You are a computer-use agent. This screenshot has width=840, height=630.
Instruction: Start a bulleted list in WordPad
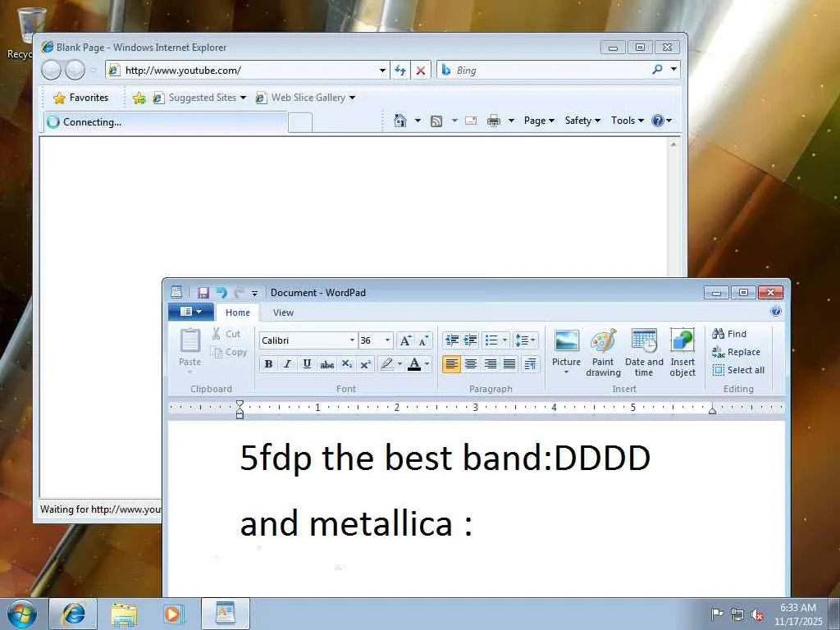click(491, 340)
